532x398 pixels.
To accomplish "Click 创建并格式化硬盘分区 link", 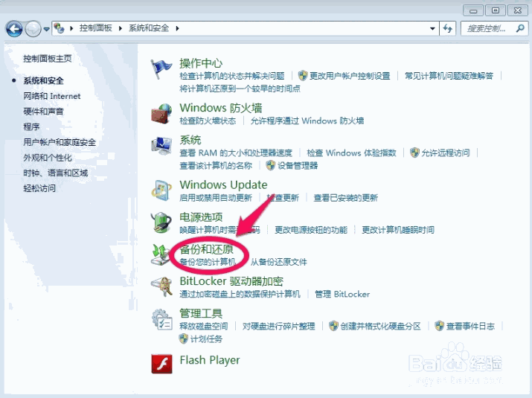I will (380, 327).
